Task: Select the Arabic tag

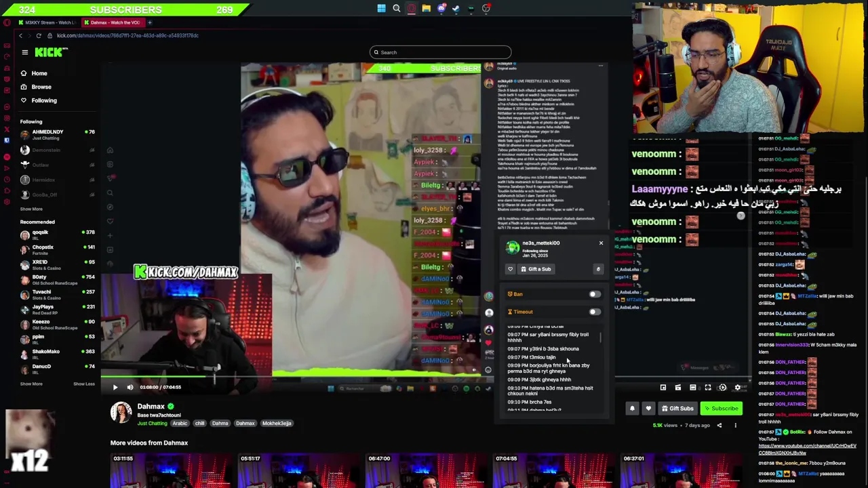Action: pyautogui.click(x=180, y=424)
